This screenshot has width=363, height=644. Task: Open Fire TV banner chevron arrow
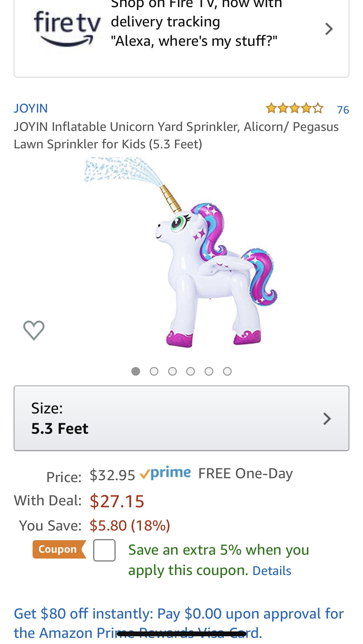tap(329, 29)
